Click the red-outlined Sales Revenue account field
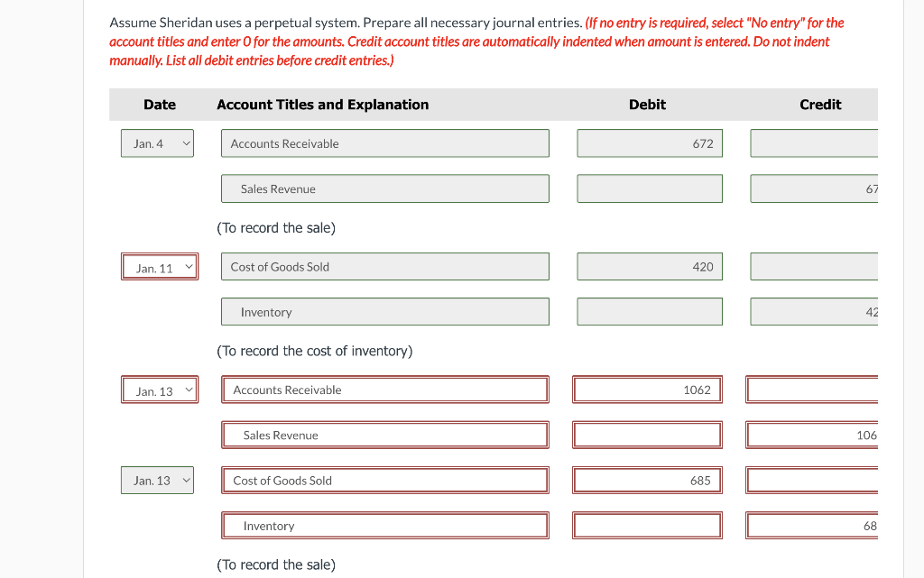924x578 pixels. (x=385, y=435)
